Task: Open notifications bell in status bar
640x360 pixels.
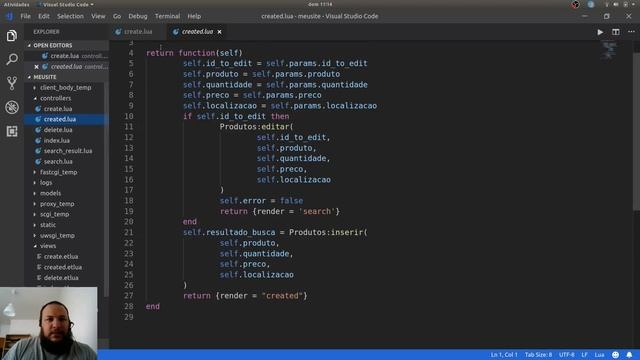Action: tap(629, 355)
